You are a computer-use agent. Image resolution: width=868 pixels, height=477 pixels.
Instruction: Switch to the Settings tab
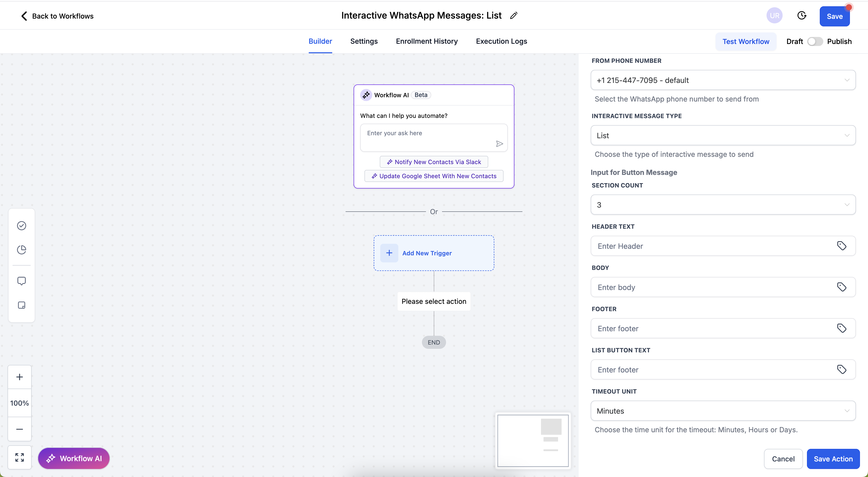point(364,41)
